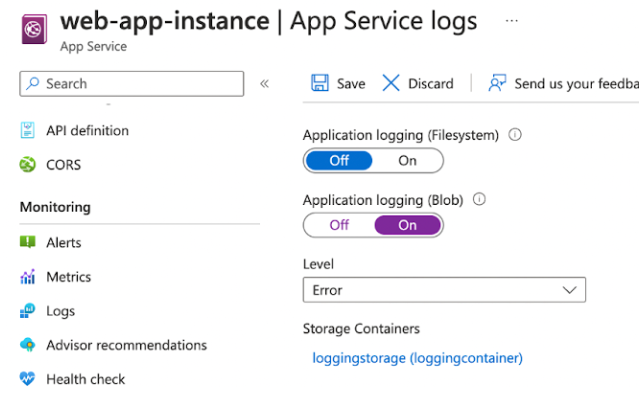Open Metrics under Monitoring
The image size is (642, 400).
(x=69, y=277)
